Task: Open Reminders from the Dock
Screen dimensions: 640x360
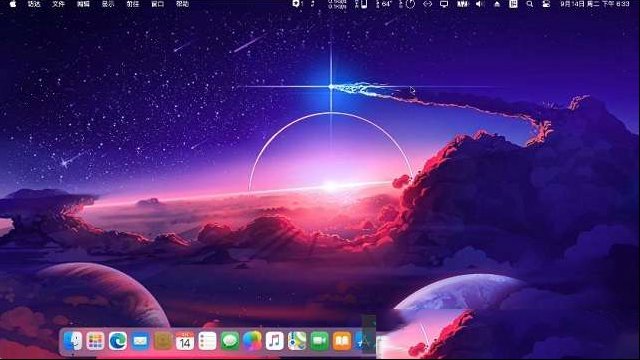Action: click(x=207, y=341)
